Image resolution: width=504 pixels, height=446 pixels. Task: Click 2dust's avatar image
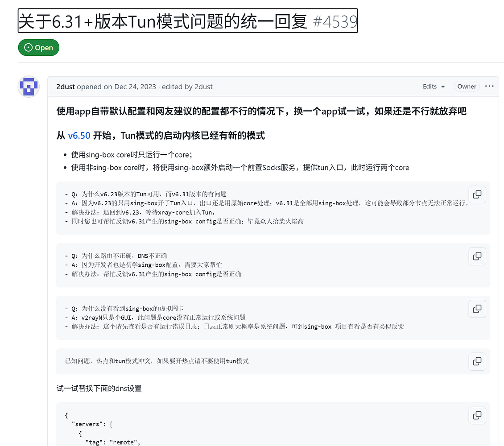29,87
